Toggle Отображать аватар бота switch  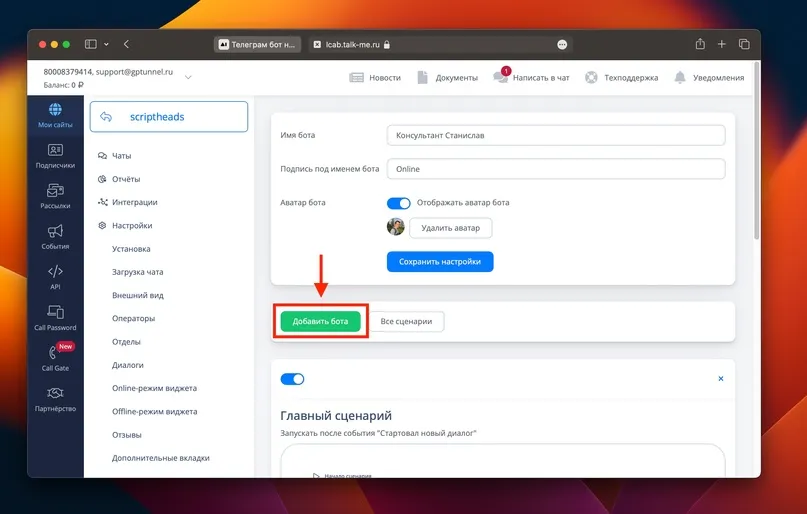[x=398, y=203]
